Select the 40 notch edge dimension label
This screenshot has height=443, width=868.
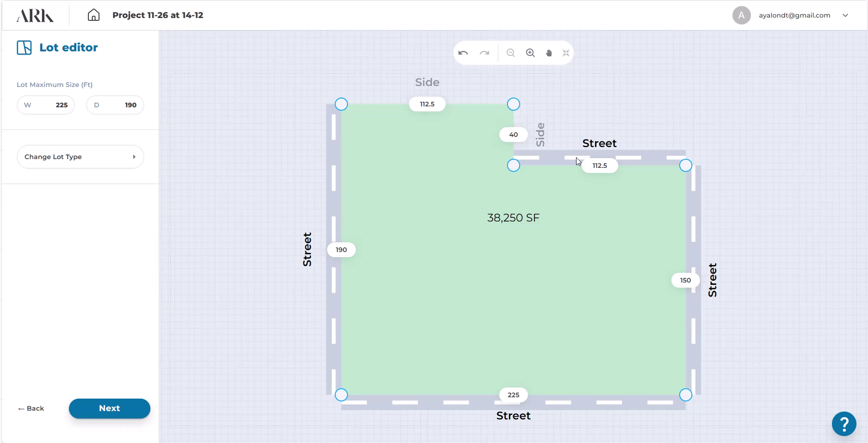tap(513, 135)
